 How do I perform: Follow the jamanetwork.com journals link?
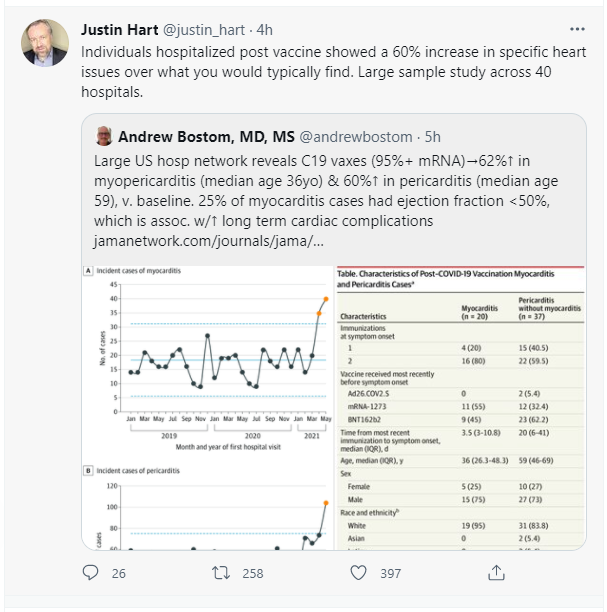tap(209, 241)
